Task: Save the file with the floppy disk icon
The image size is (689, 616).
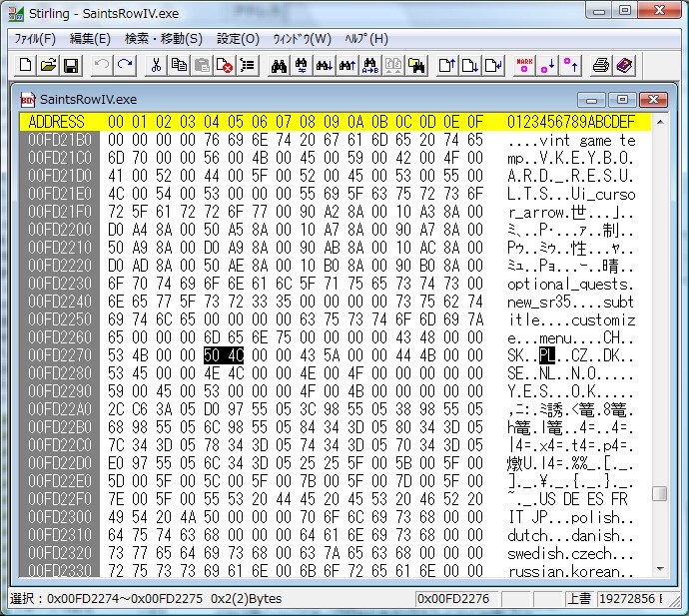Action: (x=71, y=66)
